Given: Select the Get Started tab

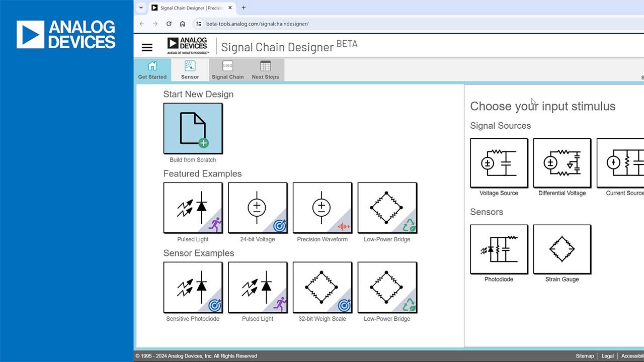Looking at the screenshot, I should [152, 70].
